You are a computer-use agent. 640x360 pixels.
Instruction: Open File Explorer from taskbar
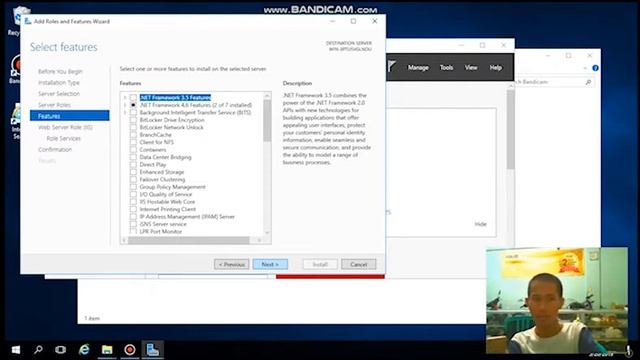pyautogui.click(x=107, y=350)
